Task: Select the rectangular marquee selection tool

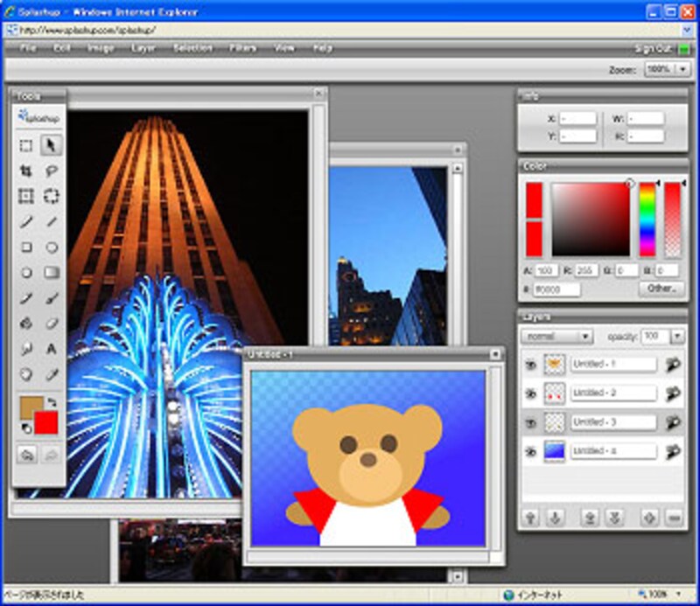Action: point(26,145)
